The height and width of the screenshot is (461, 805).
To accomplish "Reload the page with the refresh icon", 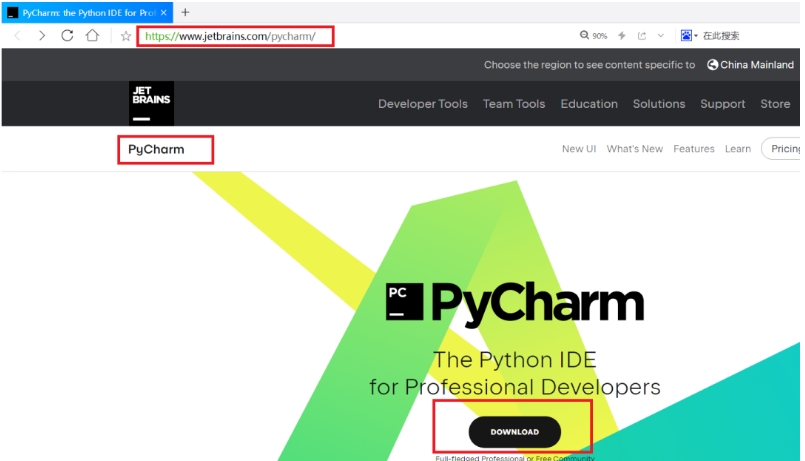I will pos(67,35).
